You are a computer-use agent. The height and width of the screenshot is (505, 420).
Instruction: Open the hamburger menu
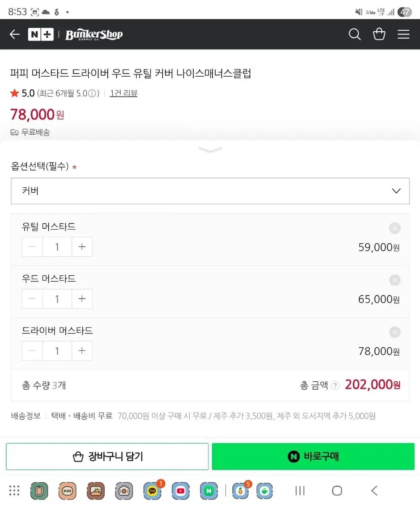(x=404, y=35)
